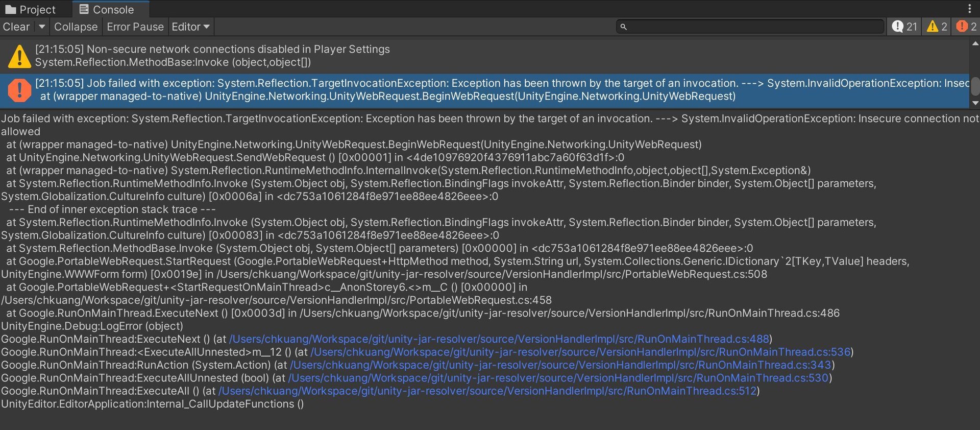Clear the console log
Screen dimensions: 980x430
[16, 27]
